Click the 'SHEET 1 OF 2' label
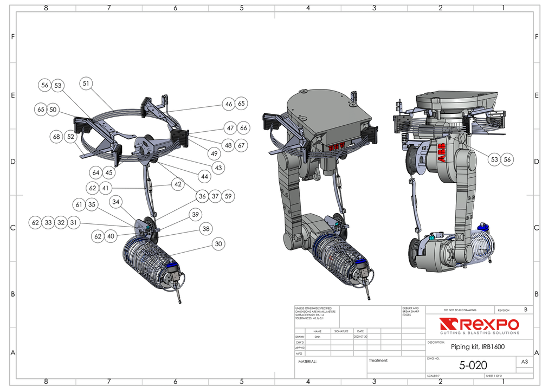Image resolution: width=555 pixels, height=392 pixels. point(493,376)
